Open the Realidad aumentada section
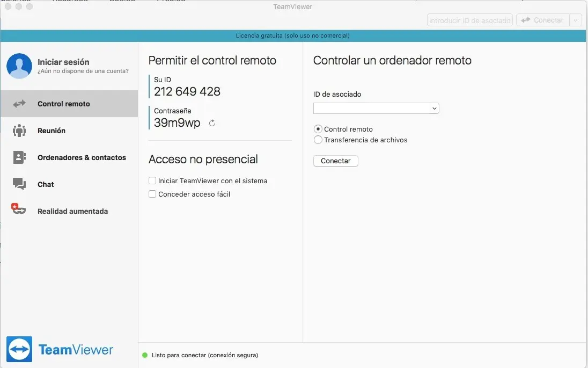Image resolution: width=588 pixels, height=368 pixels. [x=69, y=211]
